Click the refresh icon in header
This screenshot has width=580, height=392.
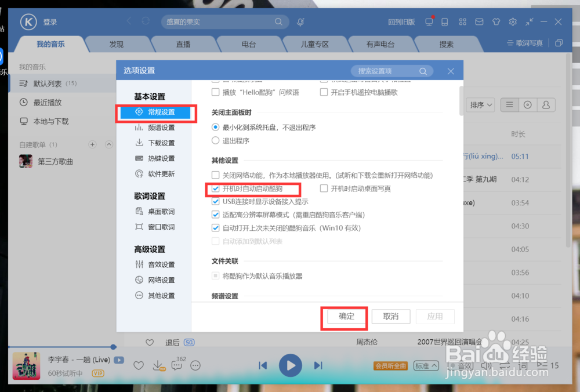(x=146, y=21)
